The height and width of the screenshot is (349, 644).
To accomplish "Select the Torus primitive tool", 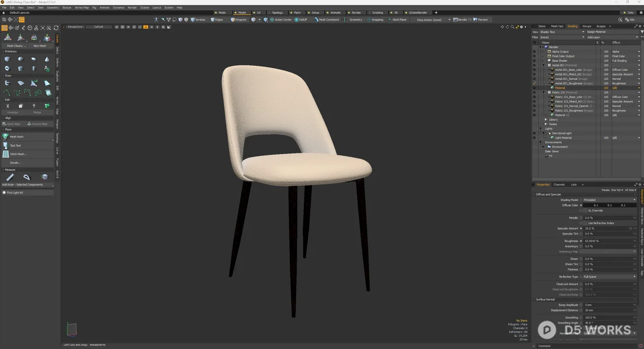I will click(7, 68).
